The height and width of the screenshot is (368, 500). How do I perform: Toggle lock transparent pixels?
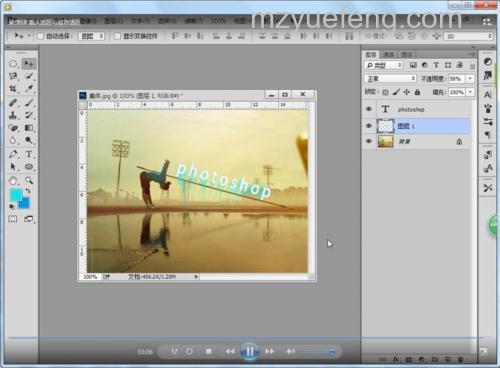(x=385, y=92)
